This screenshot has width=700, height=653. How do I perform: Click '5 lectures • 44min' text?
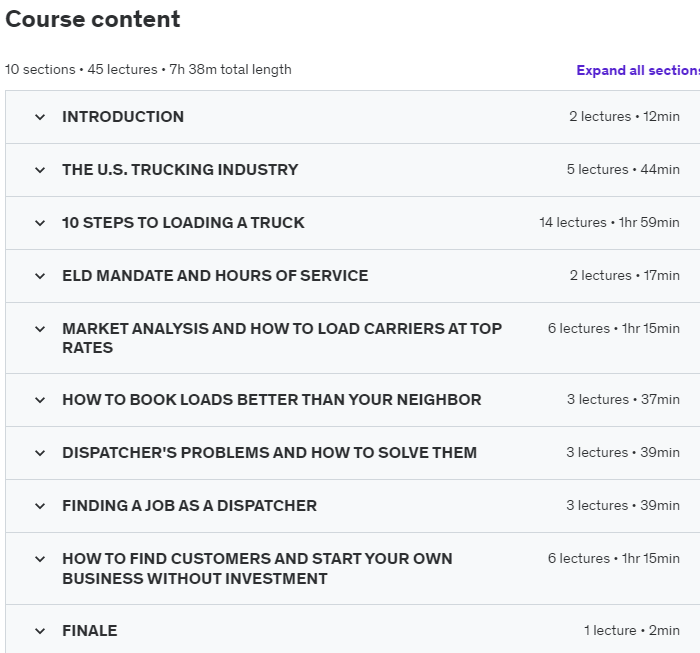click(x=623, y=170)
